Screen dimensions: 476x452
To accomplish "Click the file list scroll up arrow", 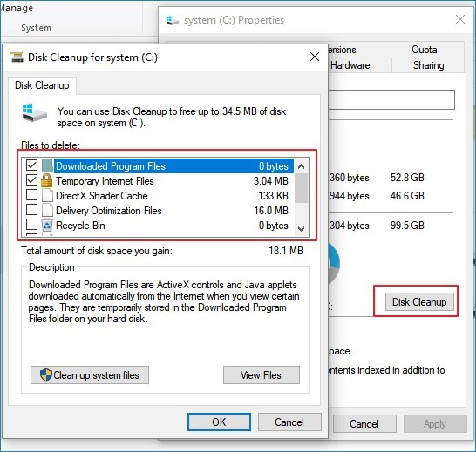I will coord(301,166).
